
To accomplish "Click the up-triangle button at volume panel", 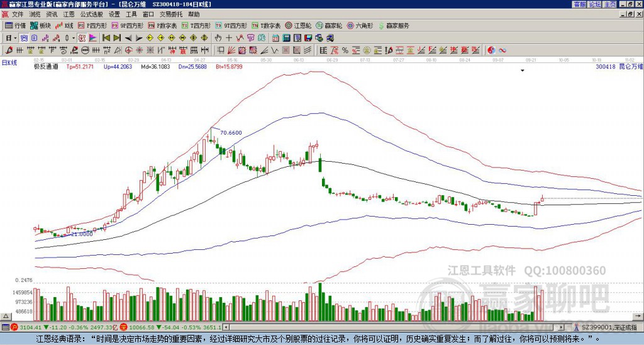I will click(x=6, y=316).
